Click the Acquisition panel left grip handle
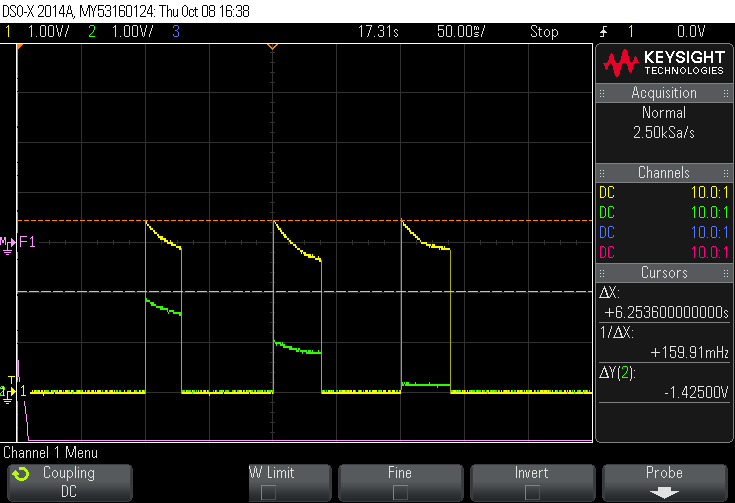 pos(602,93)
